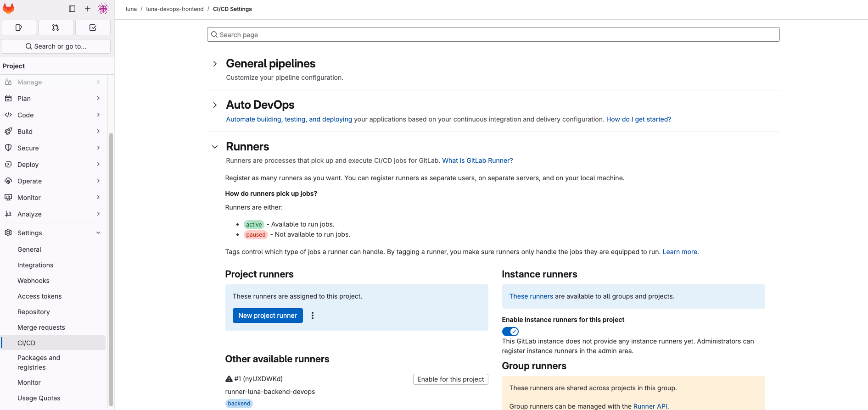868x410 pixels.
Task: Toggle the sidebar collapse icon
Action: 72,9
